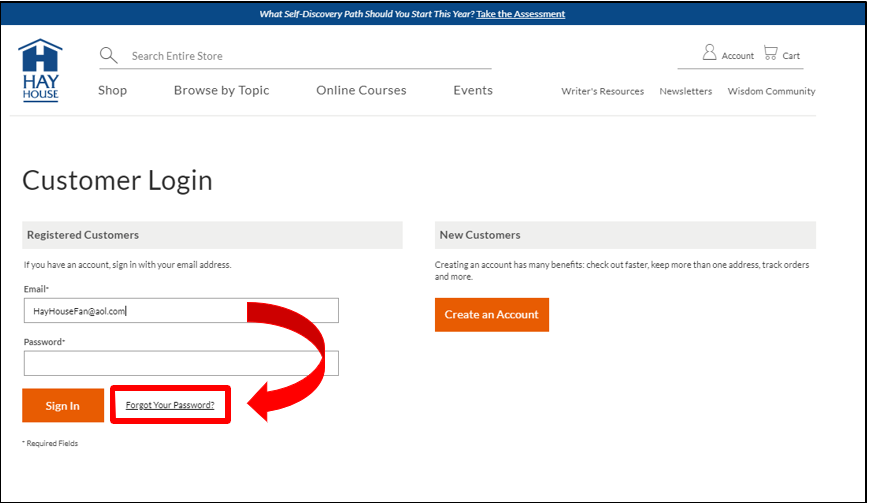Viewport: 869px width, 503px height.
Task: Focus the Search Entire Store field
Action: [x=300, y=56]
